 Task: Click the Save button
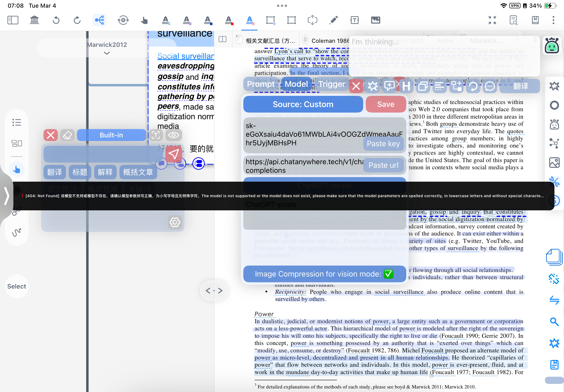pos(385,104)
